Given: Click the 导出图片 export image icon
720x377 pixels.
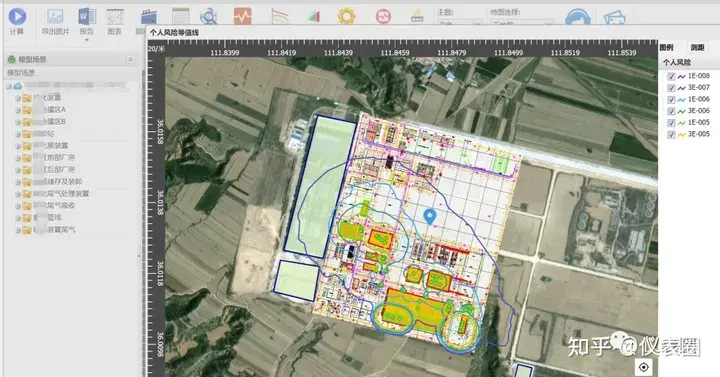Looking at the screenshot, I should [x=55, y=17].
